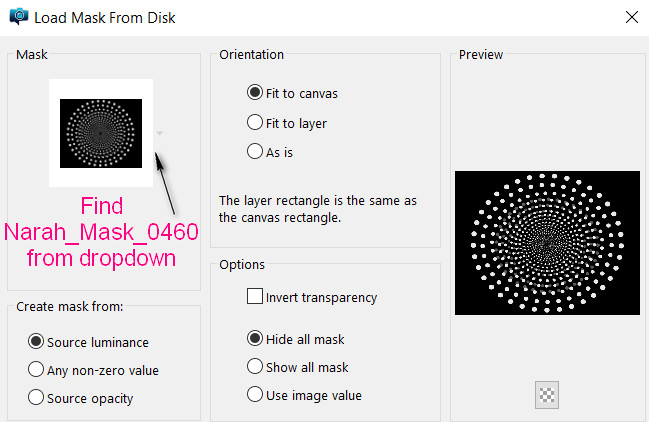Select Source luminance radio button
The image size is (649, 422).
(x=37, y=342)
